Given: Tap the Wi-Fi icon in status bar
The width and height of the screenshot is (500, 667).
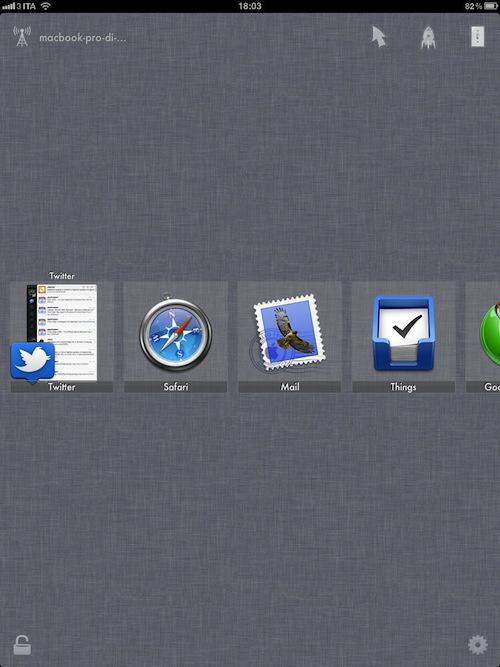Looking at the screenshot, I should click(x=45, y=6).
